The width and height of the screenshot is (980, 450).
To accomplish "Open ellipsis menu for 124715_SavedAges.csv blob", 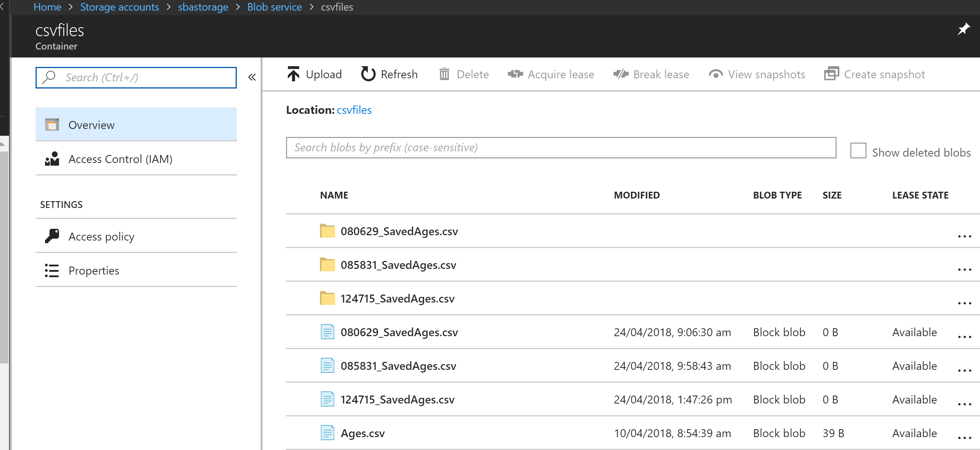I will (964, 404).
